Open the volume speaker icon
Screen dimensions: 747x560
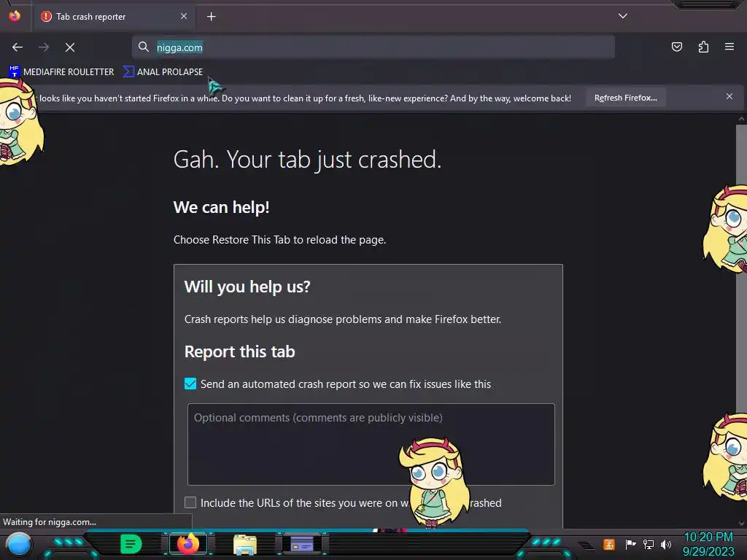pos(666,544)
